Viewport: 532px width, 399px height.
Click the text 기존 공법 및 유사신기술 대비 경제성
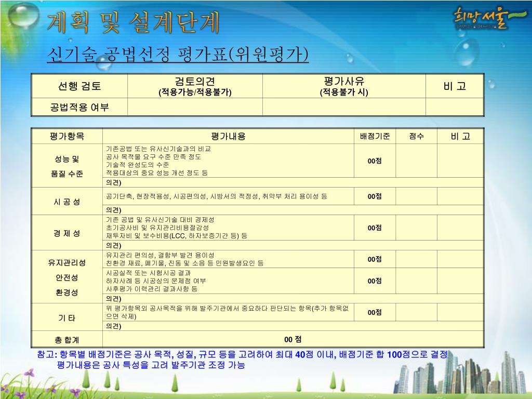click(x=160, y=220)
